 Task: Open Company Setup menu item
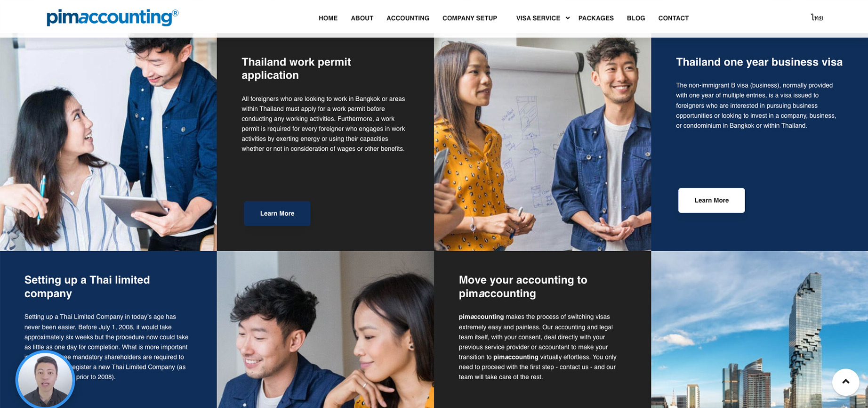click(x=470, y=18)
